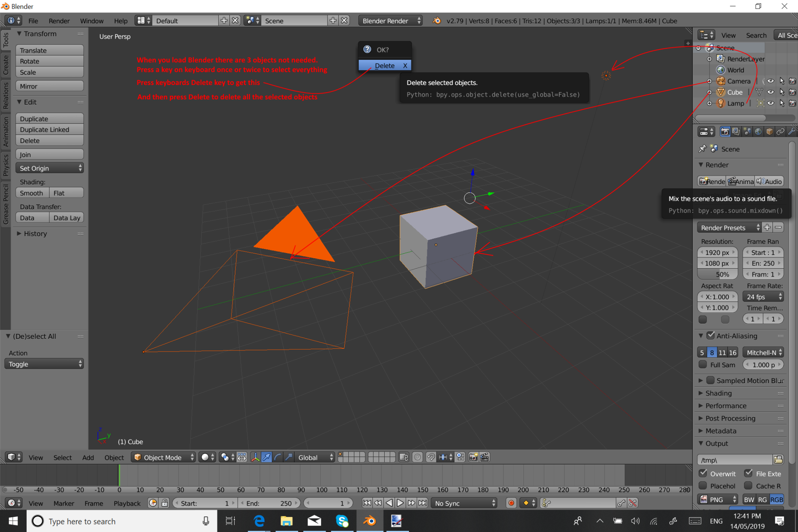
Task: Open the Window menu
Action: pyautogui.click(x=91, y=21)
